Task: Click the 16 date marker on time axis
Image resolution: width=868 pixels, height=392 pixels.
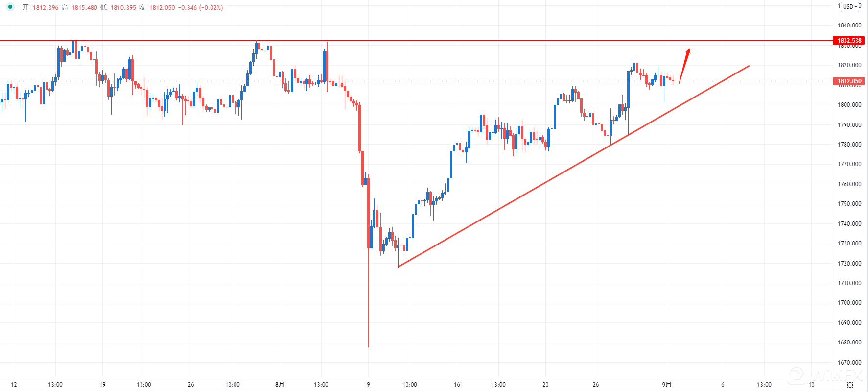Action: click(x=457, y=385)
